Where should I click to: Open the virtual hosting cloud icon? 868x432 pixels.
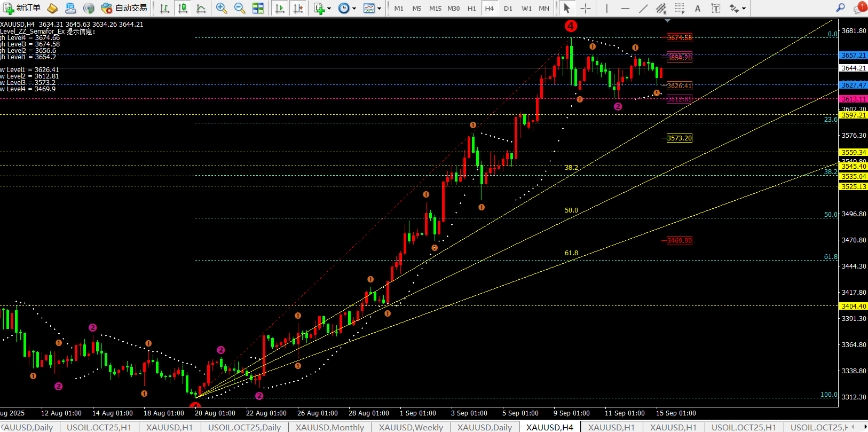point(70,8)
